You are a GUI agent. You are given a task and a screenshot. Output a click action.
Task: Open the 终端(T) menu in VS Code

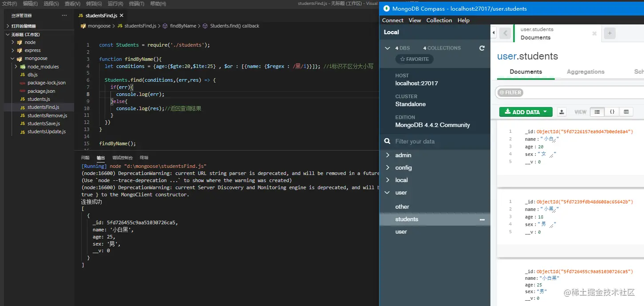[137, 4]
